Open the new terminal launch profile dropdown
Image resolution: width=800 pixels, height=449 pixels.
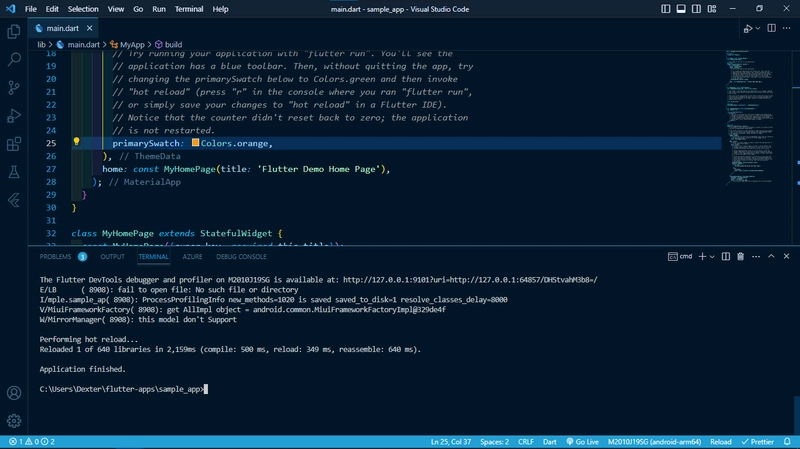pyautogui.click(x=714, y=256)
